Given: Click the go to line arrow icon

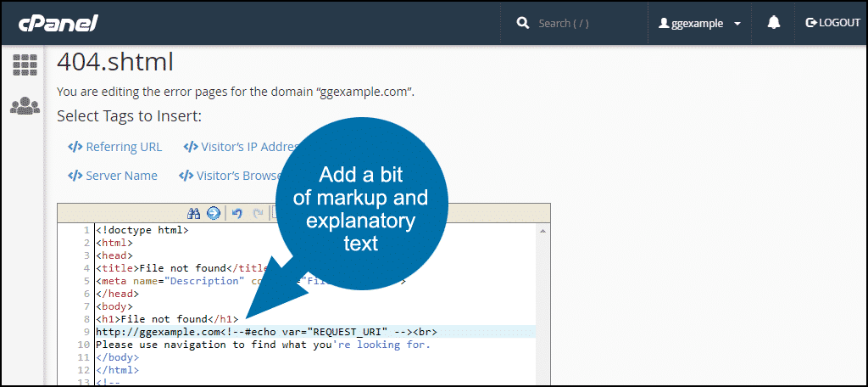Looking at the screenshot, I should (213, 214).
